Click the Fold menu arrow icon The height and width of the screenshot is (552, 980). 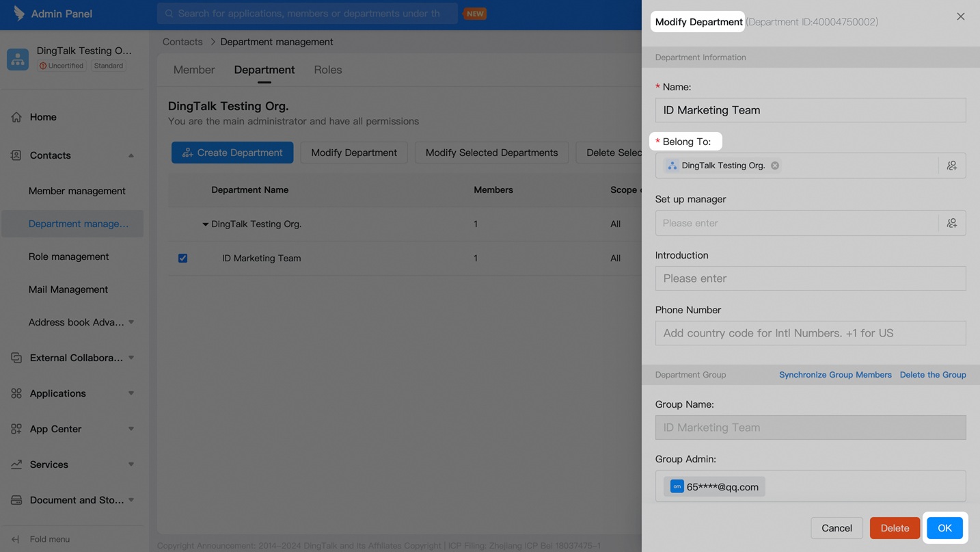pyautogui.click(x=16, y=539)
